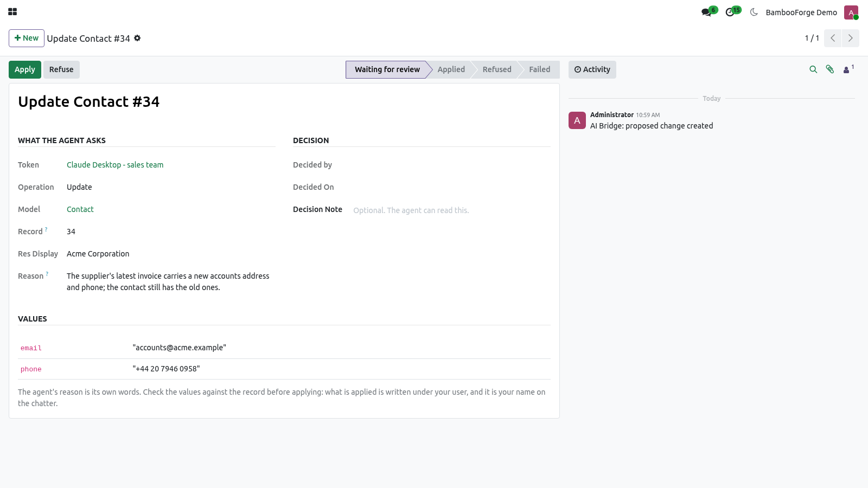868x488 pixels.
Task: Search chatter messages magnifier icon
Action: [813, 69]
